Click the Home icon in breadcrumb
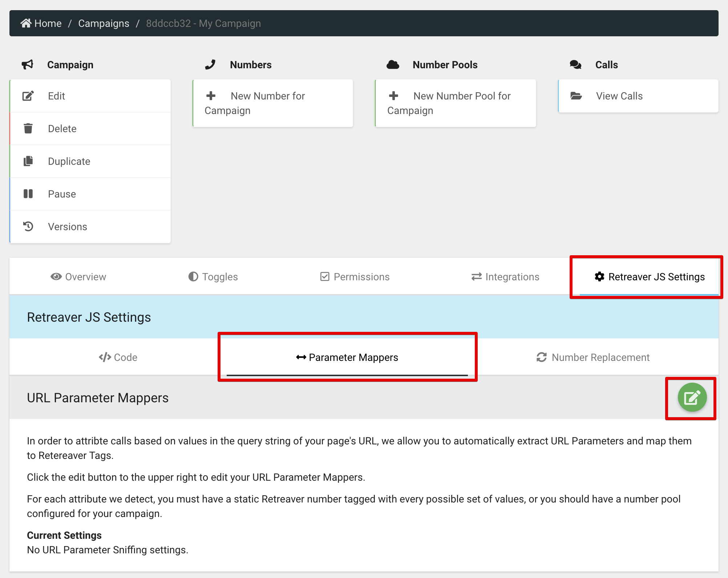 pyautogui.click(x=26, y=23)
